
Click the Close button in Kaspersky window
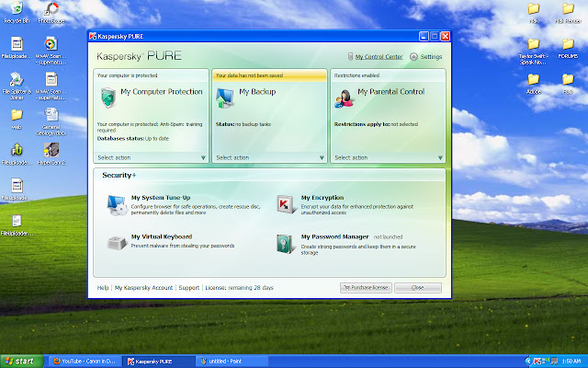click(x=418, y=288)
